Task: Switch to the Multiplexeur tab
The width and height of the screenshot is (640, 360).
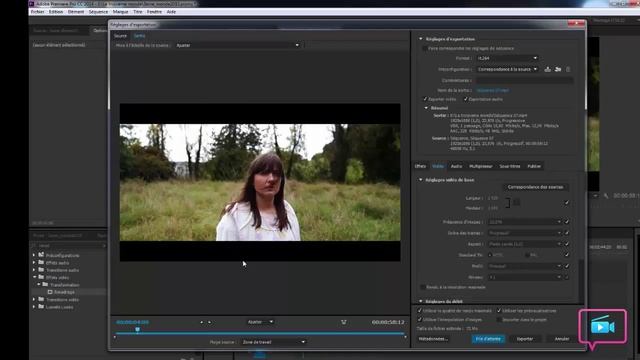Action: 480,166
